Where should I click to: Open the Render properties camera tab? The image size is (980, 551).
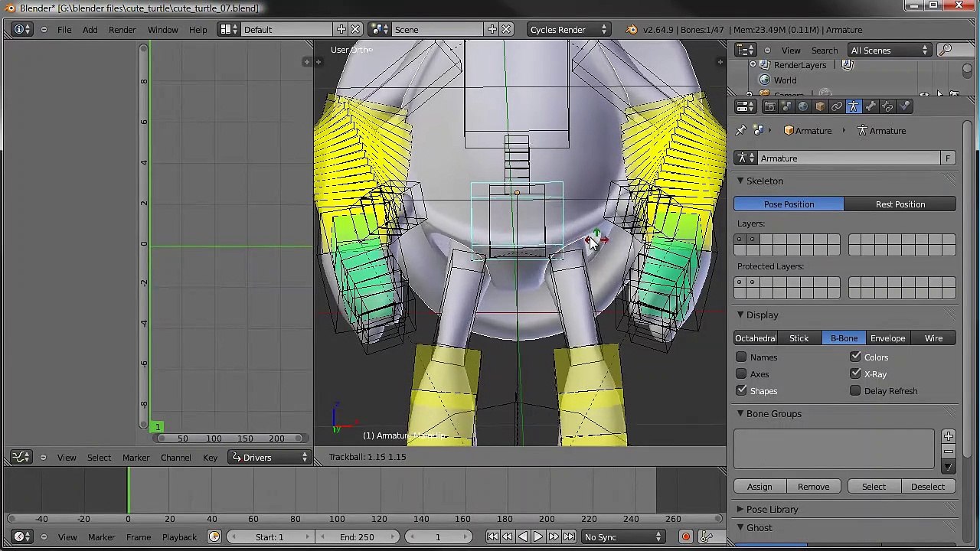coord(769,106)
